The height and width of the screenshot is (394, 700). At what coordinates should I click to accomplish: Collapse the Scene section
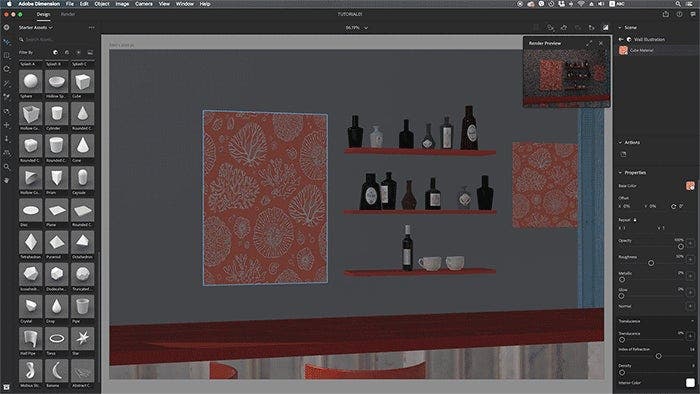pyautogui.click(x=620, y=28)
